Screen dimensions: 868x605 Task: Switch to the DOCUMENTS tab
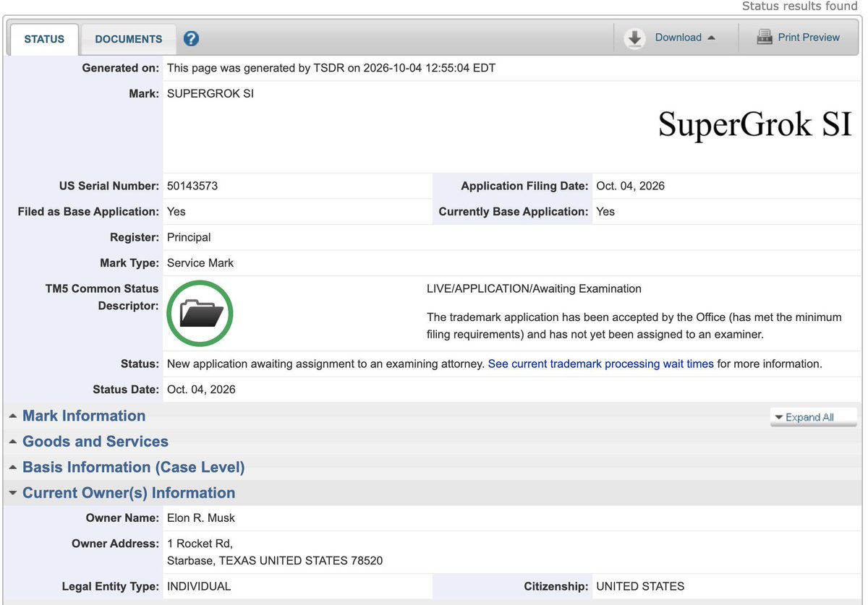[x=128, y=39]
